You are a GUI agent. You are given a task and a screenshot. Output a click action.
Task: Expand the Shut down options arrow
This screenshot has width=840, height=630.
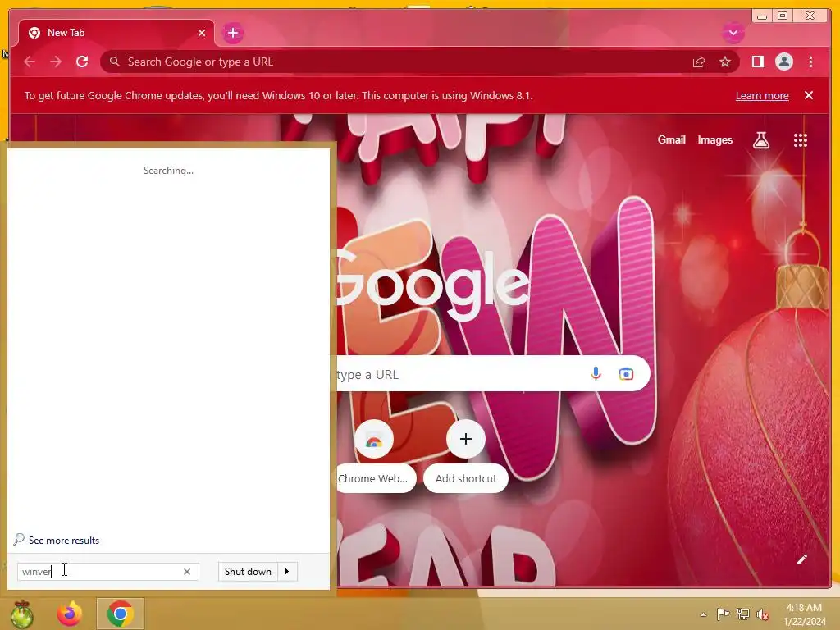click(287, 572)
